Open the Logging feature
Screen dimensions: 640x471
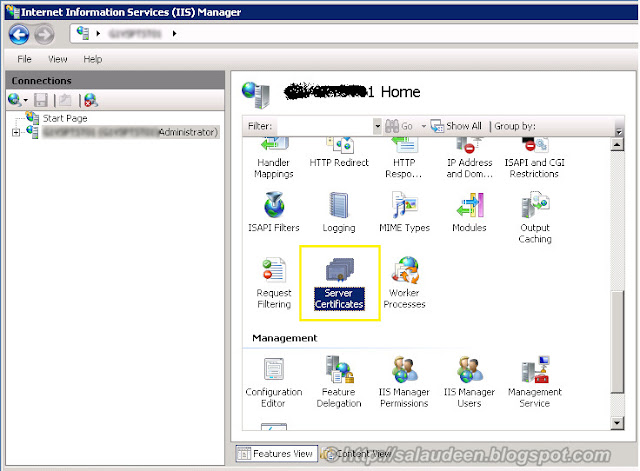(x=339, y=211)
